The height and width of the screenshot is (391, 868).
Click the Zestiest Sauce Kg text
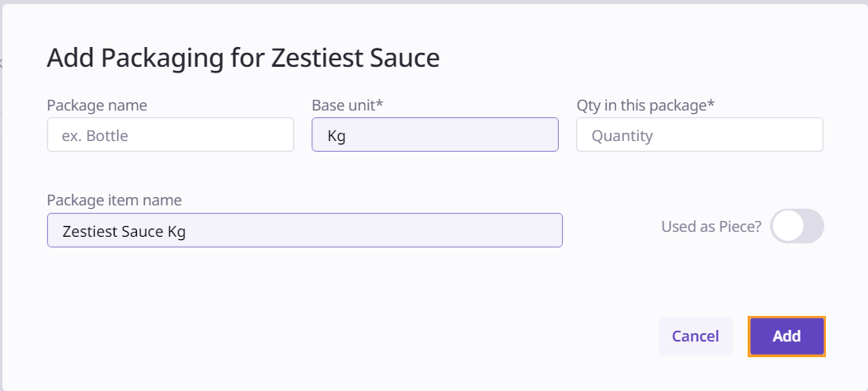point(124,232)
